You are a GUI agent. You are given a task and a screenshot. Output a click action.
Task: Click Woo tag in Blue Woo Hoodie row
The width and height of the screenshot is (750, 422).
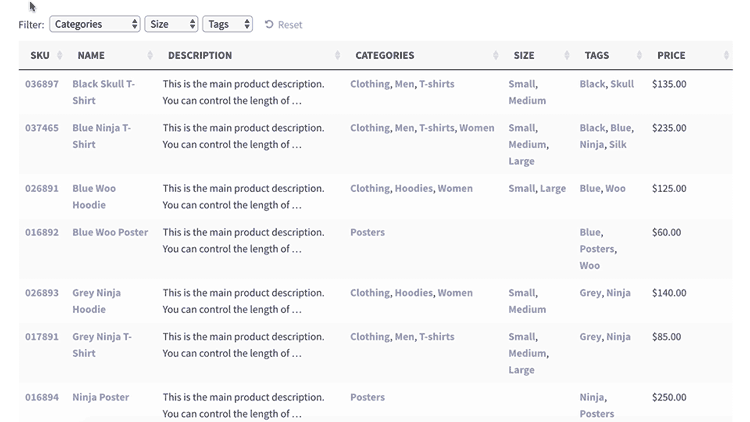pyautogui.click(x=616, y=189)
